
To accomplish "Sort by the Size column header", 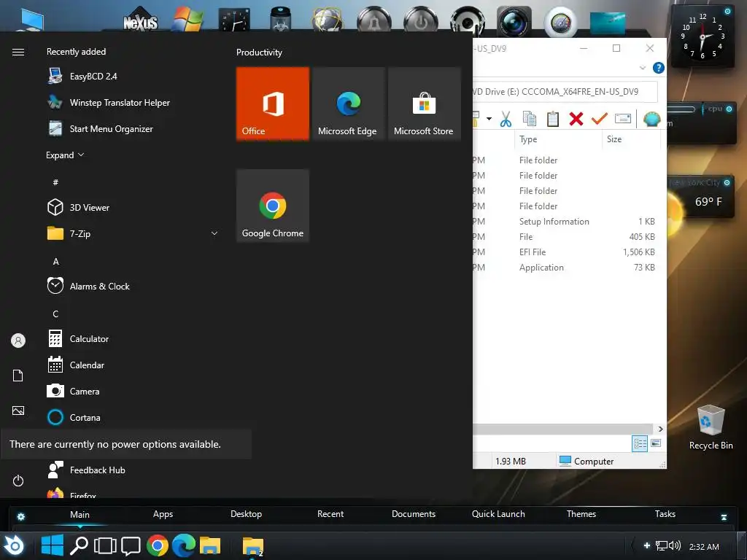I will tap(631, 139).
